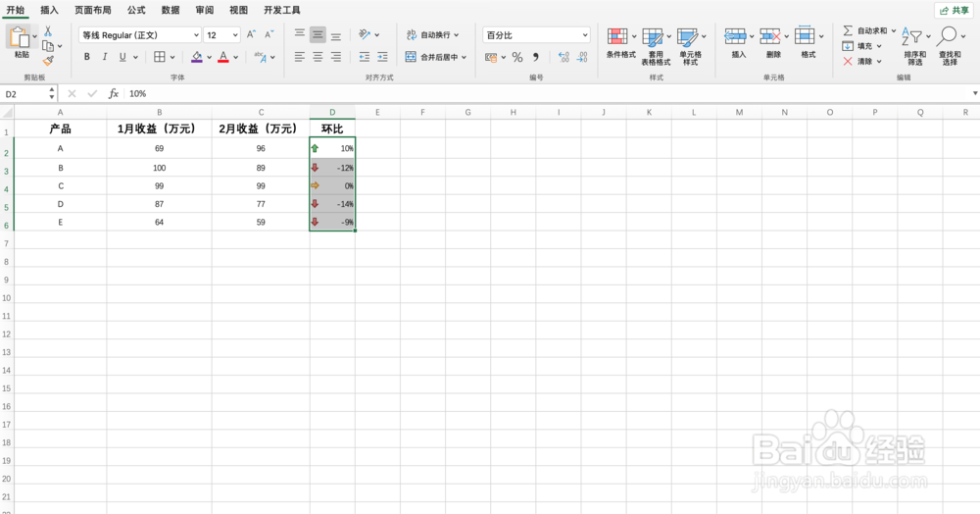The height and width of the screenshot is (514, 980).
Task: Click the formula bar input showing 10%
Action: 547,94
